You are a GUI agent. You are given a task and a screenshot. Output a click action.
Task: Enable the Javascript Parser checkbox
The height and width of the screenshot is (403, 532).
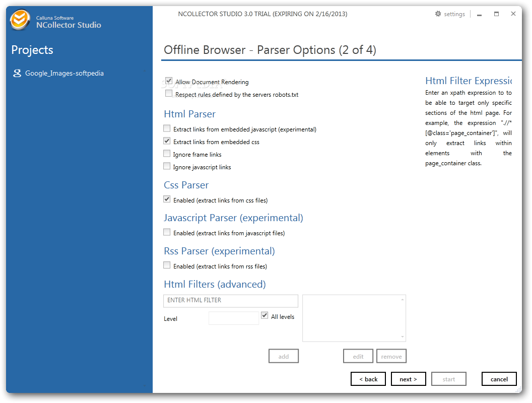167,232
